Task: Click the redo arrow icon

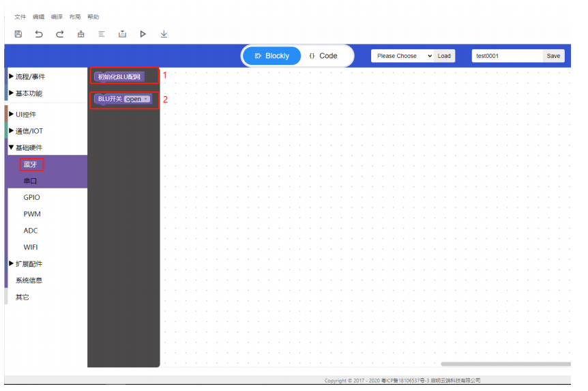Action: [x=59, y=34]
